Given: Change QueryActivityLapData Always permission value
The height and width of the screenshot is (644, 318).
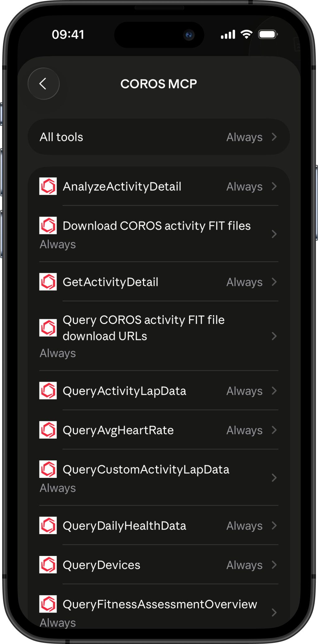Looking at the screenshot, I should pyautogui.click(x=244, y=391).
